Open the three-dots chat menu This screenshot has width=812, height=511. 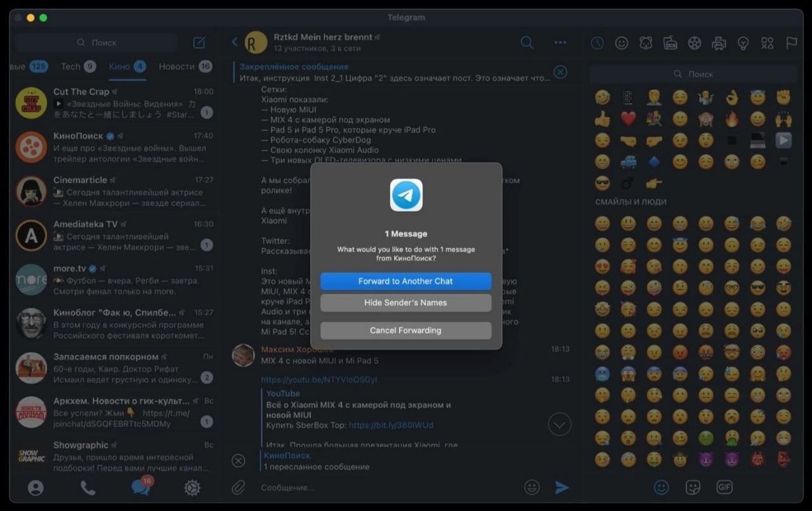(x=560, y=42)
